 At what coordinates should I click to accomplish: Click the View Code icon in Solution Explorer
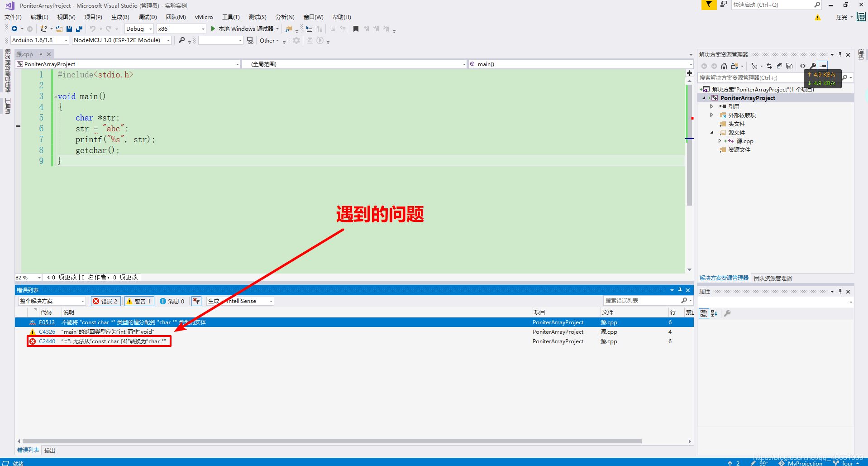803,66
